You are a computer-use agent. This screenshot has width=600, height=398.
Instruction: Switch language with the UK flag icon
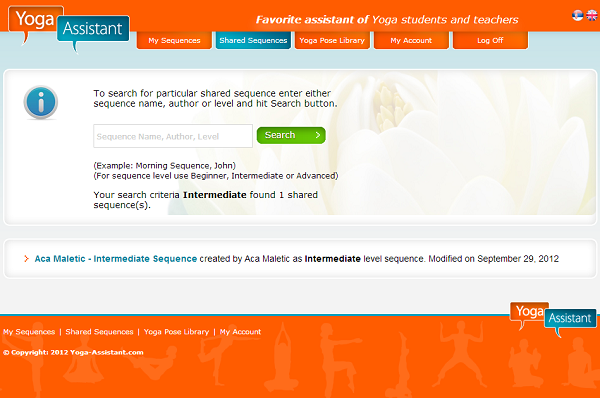[x=592, y=15]
